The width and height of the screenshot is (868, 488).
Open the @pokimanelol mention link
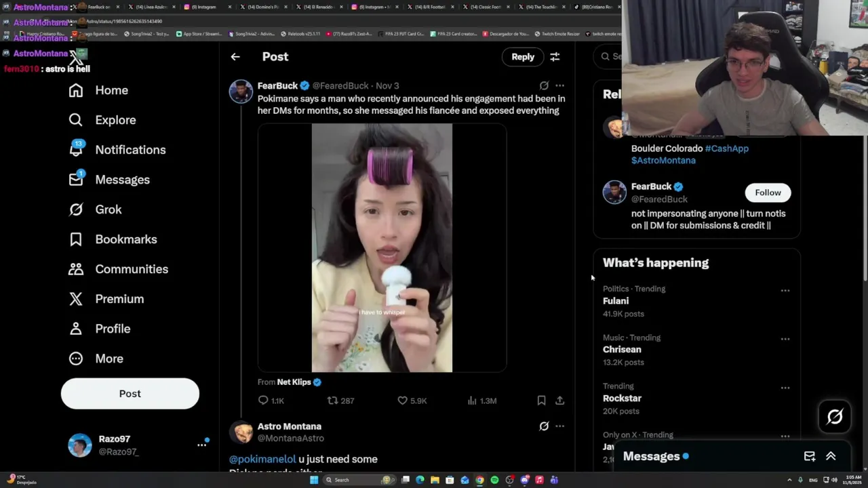coord(262,459)
